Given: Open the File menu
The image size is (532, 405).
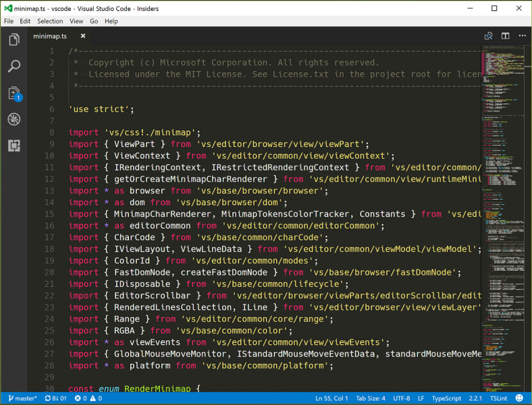Looking at the screenshot, I should (9, 21).
